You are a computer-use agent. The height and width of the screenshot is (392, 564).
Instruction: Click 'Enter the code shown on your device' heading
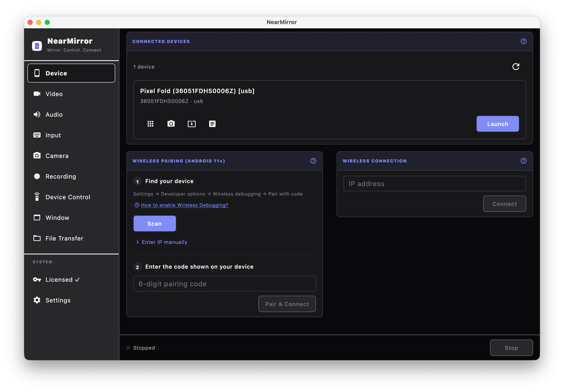coord(199,267)
